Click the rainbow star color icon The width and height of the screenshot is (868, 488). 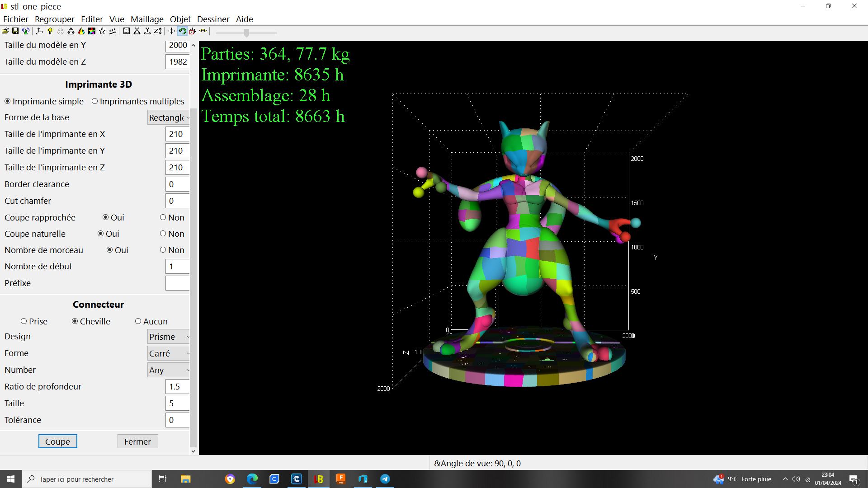(92, 31)
